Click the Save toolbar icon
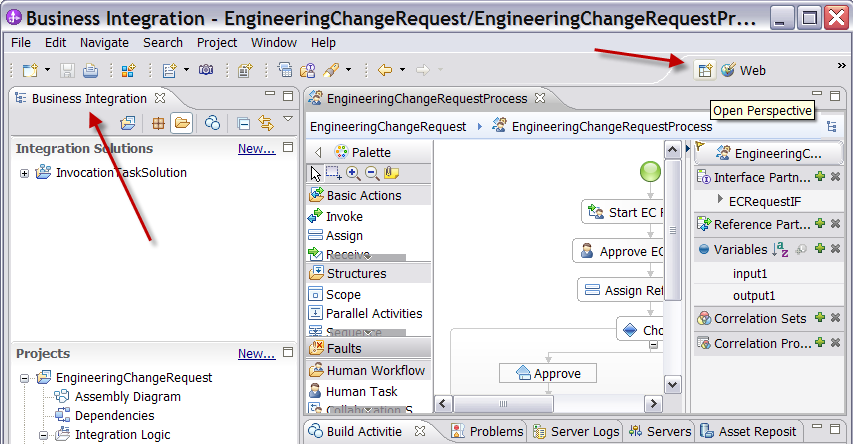Image resolution: width=853 pixels, height=444 pixels. coord(67,70)
